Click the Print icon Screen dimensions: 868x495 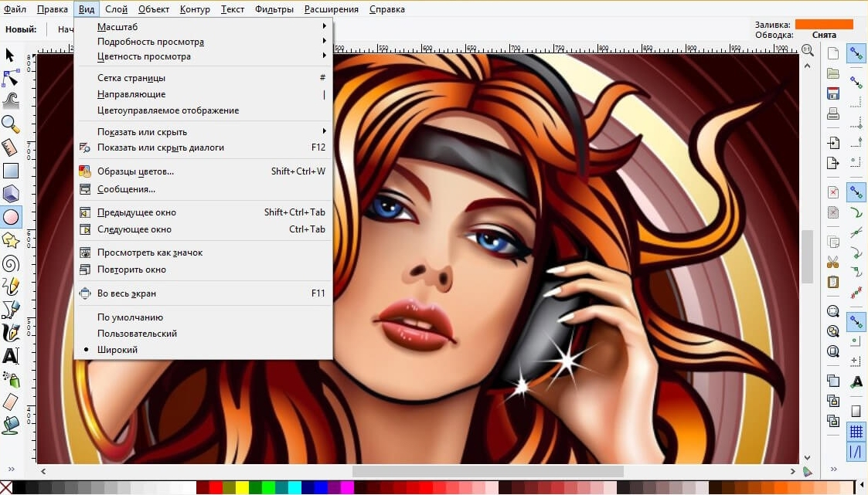coord(833,114)
